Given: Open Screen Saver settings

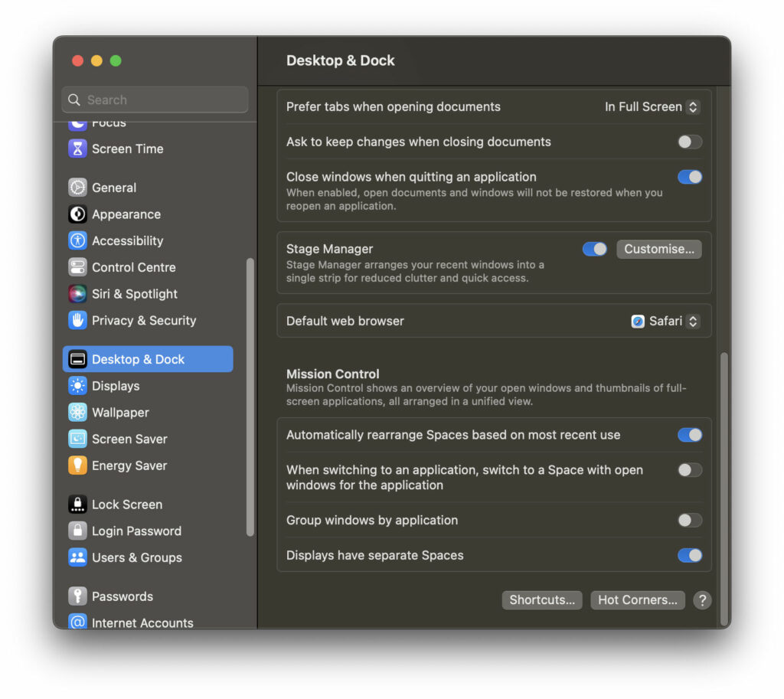Looking at the screenshot, I should (x=77, y=439).
